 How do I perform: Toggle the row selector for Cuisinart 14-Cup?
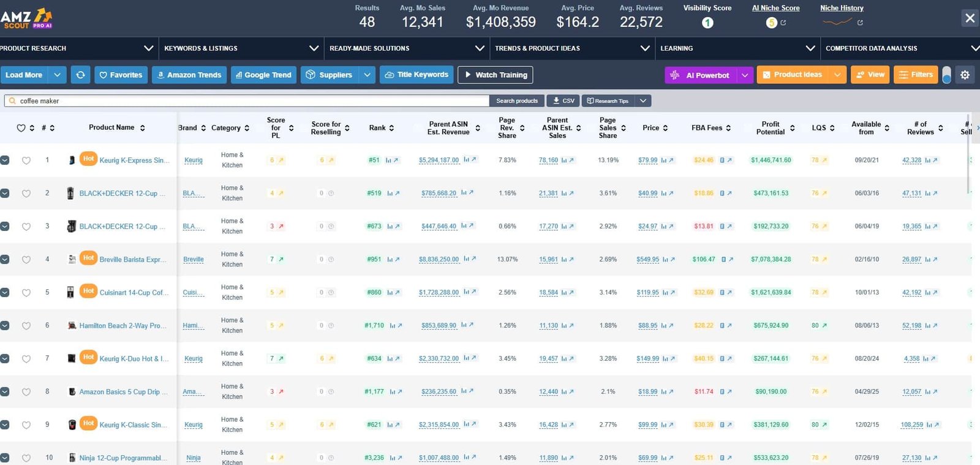pyautogui.click(x=4, y=292)
